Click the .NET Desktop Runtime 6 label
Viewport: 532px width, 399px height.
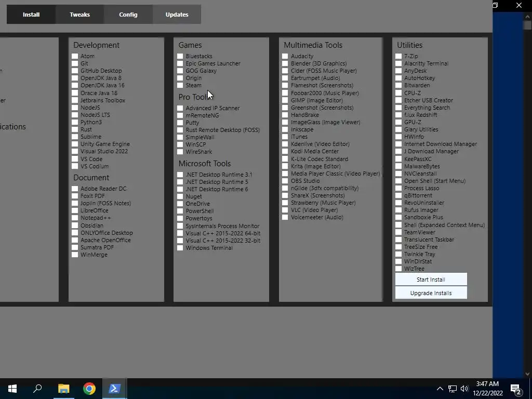coord(217,189)
